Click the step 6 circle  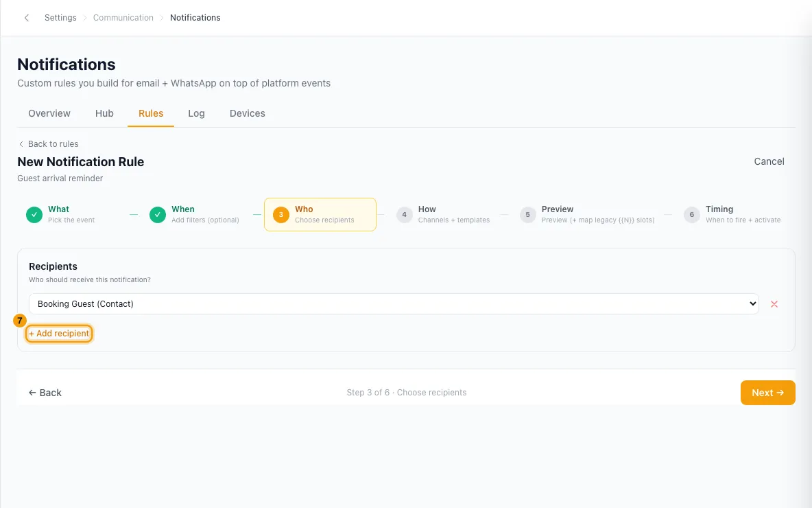coord(691,215)
